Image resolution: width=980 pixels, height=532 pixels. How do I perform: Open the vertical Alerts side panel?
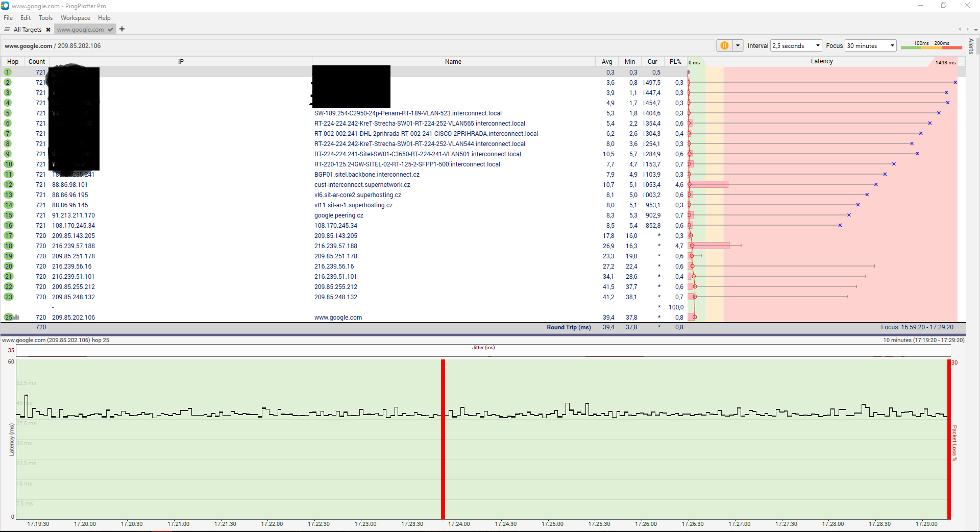[x=971, y=46]
